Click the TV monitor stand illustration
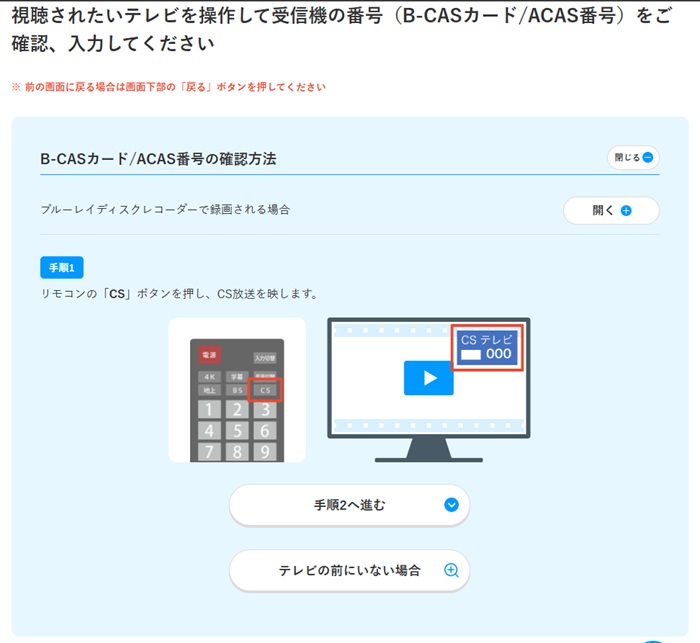 428,448
